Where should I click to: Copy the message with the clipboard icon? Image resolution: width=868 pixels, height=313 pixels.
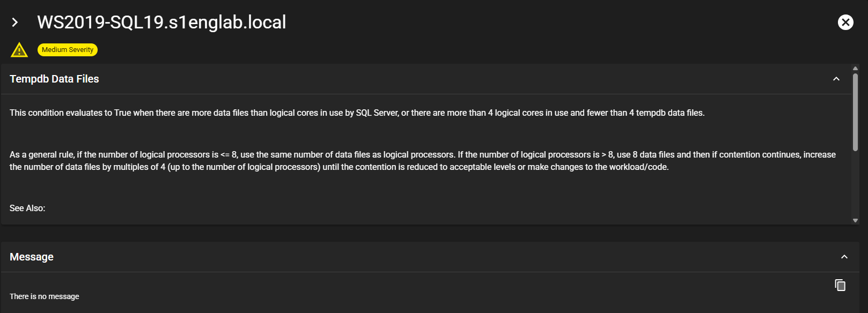pos(840,285)
